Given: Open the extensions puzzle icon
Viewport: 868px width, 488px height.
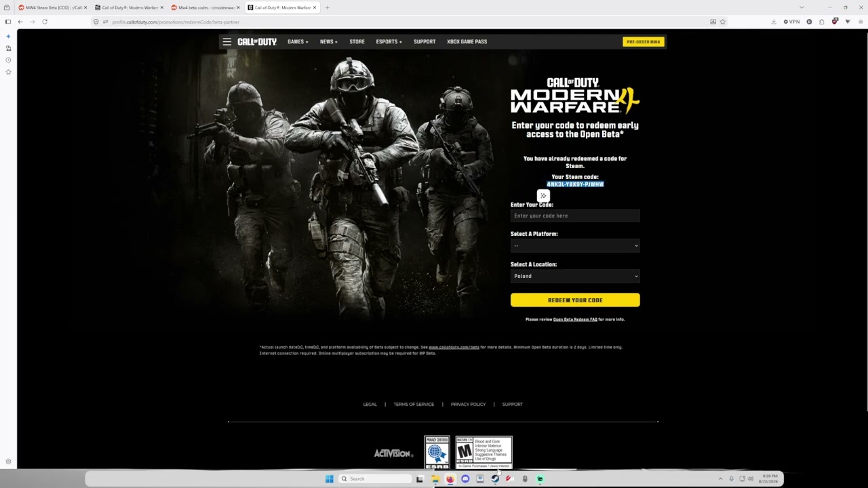Looking at the screenshot, I should point(822,22).
